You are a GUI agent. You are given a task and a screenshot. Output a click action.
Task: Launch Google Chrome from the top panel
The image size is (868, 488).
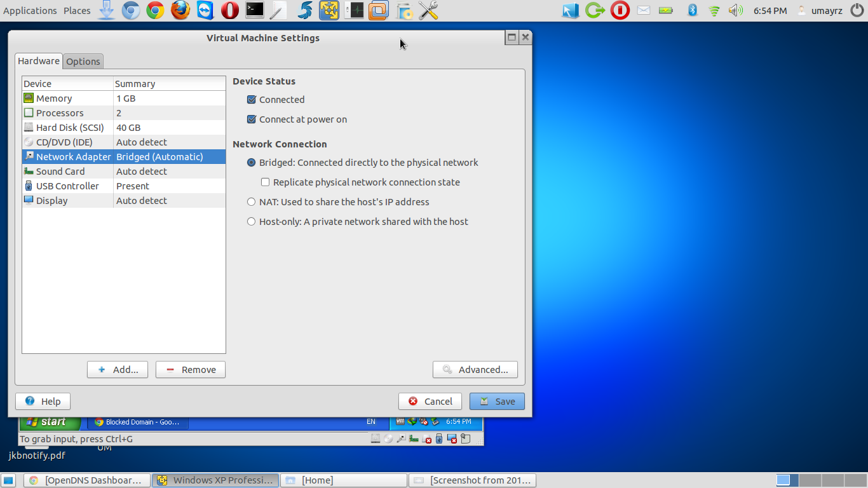155,10
